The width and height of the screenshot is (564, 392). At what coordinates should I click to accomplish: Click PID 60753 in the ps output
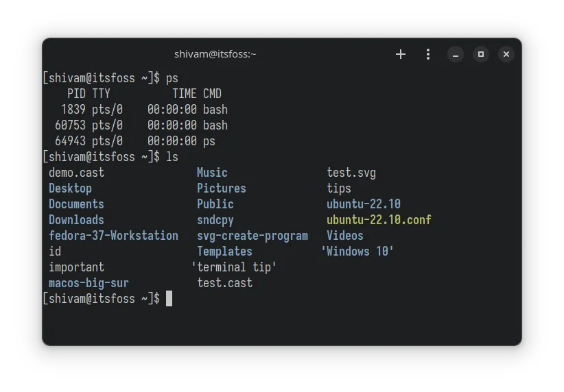(70, 125)
